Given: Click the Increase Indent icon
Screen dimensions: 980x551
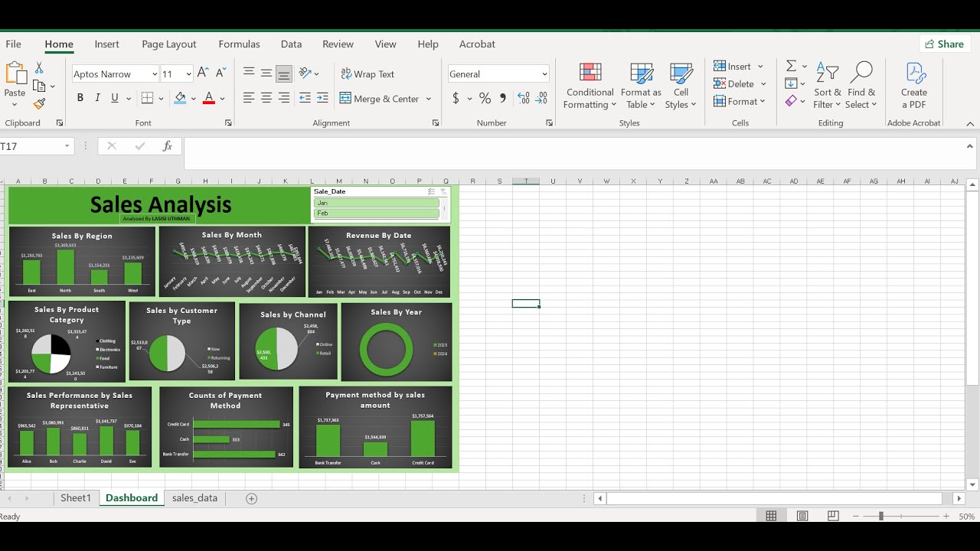Looking at the screenshot, I should click(322, 98).
